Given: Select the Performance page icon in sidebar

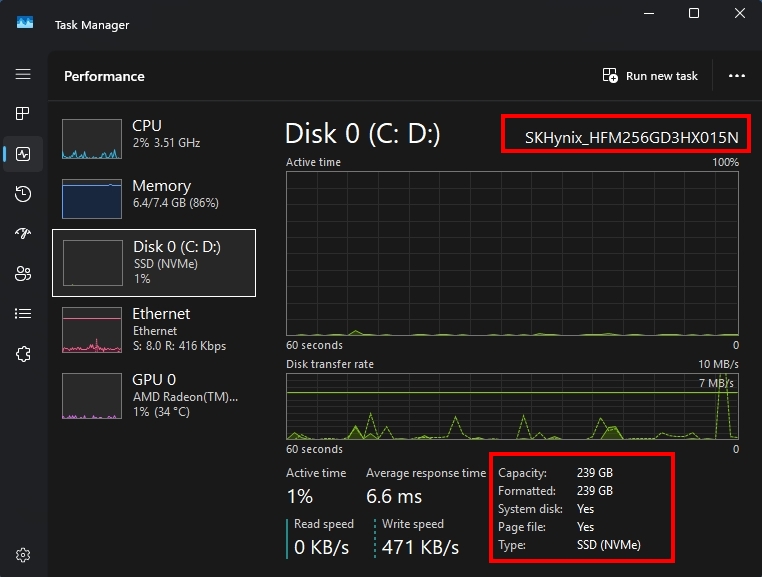Looking at the screenshot, I should pos(23,154).
